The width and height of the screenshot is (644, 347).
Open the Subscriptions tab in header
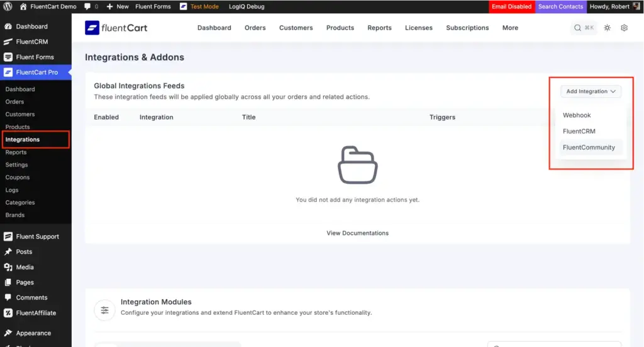pos(467,28)
